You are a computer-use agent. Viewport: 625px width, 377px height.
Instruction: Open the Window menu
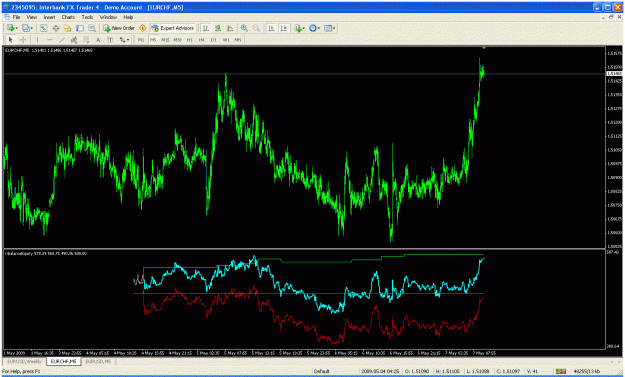(108, 17)
